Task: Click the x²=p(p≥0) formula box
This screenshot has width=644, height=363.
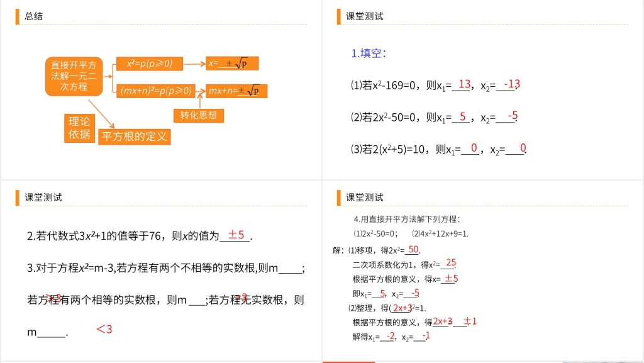Action: pos(150,64)
